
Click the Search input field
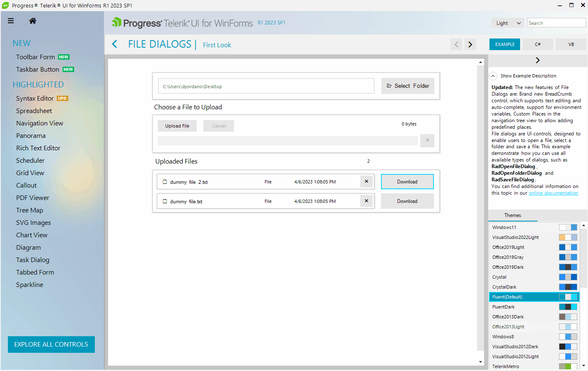coord(556,23)
